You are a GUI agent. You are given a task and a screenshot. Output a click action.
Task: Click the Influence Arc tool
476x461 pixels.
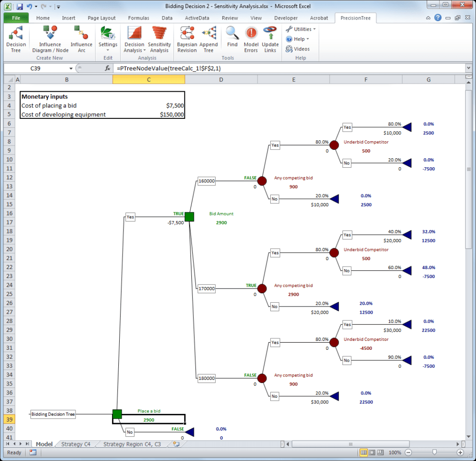click(81, 38)
